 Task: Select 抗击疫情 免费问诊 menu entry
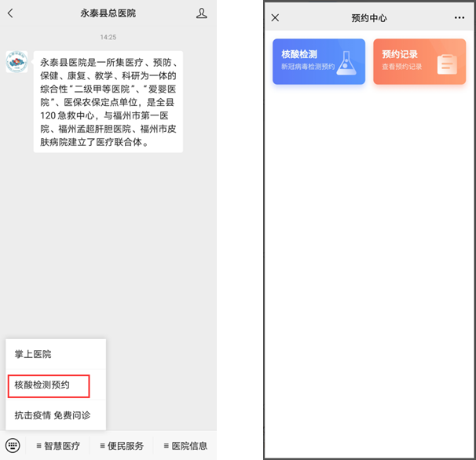coord(52,414)
